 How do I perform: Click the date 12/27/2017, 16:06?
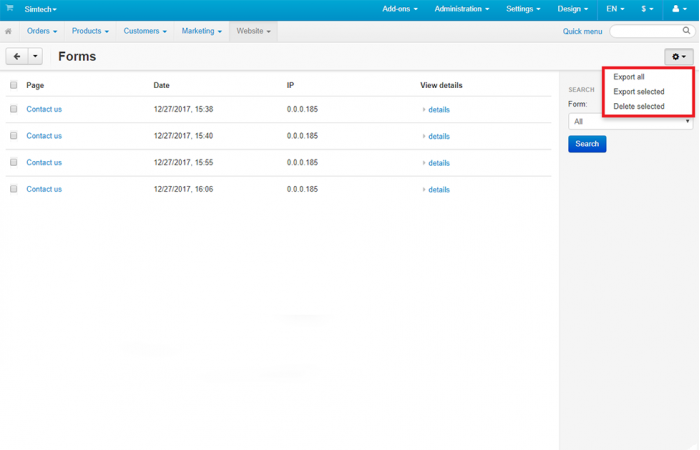pos(183,189)
